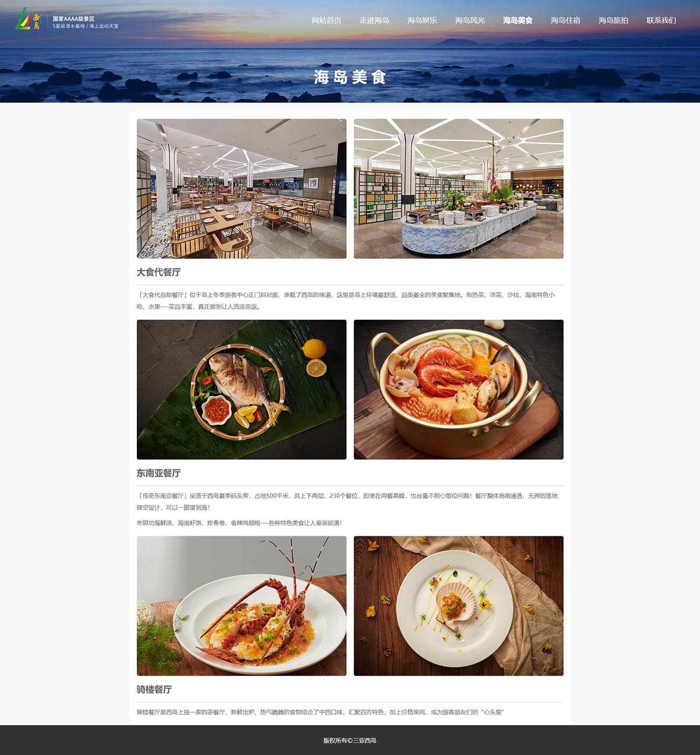Click the 大食代餐厅 heading
The height and width of the screenshot is (755, 700).
click(158, 272)
